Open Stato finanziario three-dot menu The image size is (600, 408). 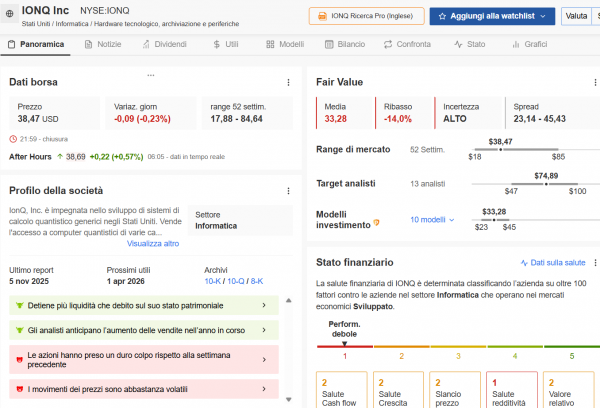pos(592,263)
